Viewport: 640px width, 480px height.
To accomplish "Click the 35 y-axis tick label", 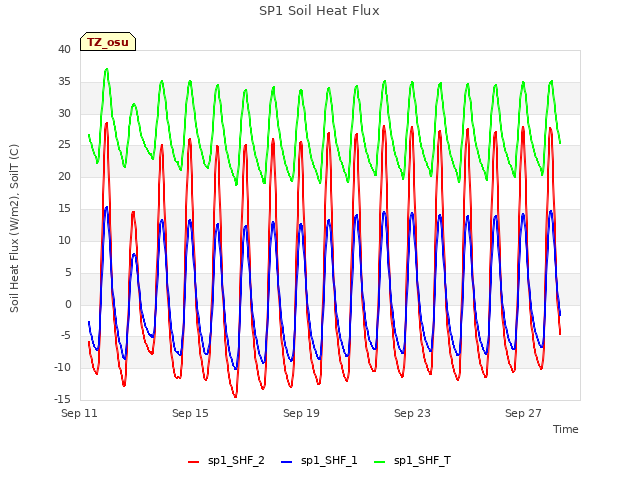I will 64,81.
